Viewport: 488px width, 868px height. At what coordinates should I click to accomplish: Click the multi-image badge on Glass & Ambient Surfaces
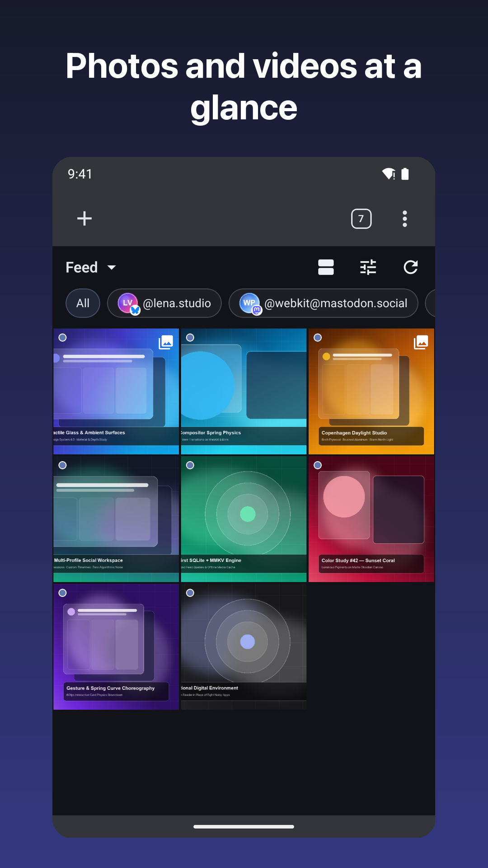tap(166, 342)
